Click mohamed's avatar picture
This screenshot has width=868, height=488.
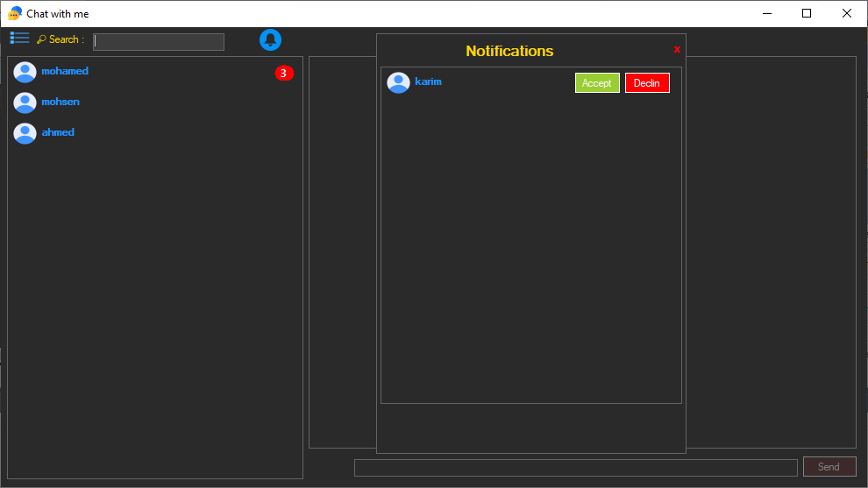tap(25, 73)
